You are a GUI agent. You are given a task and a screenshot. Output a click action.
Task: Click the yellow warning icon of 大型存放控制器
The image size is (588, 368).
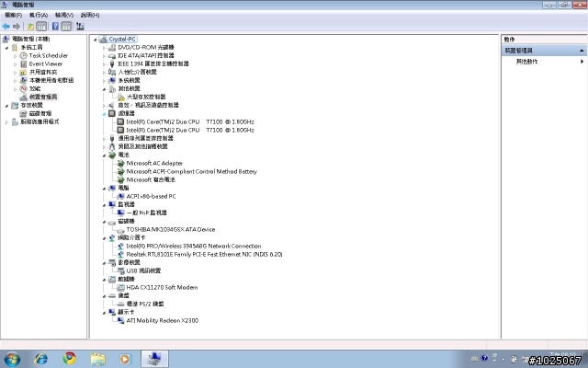(x=120, y=97)
